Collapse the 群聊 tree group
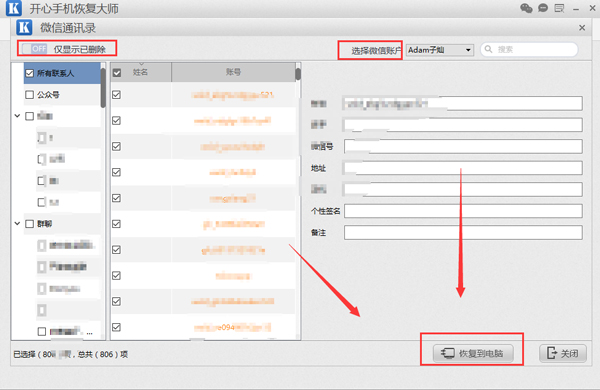The image size is (600, 390). pos(17,223)
